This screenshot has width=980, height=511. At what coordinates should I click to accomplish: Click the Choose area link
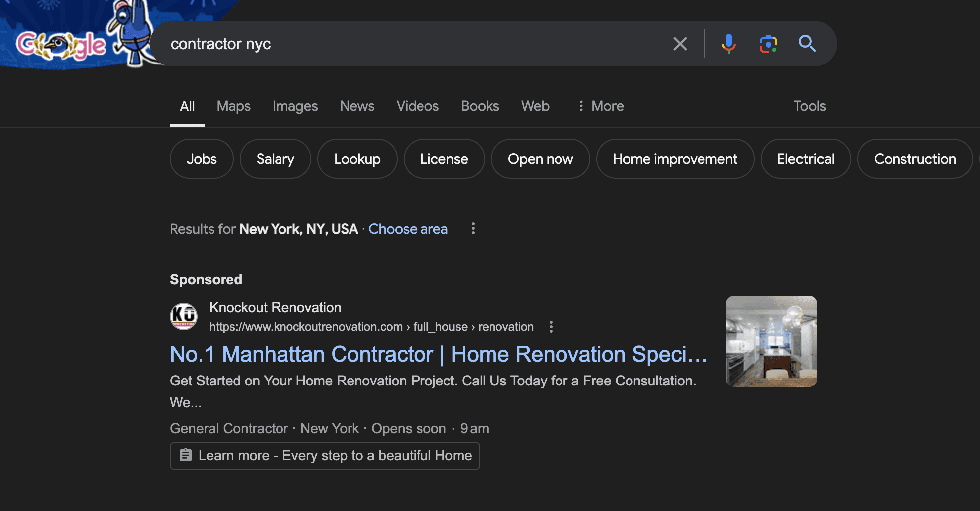click(408, 229)
